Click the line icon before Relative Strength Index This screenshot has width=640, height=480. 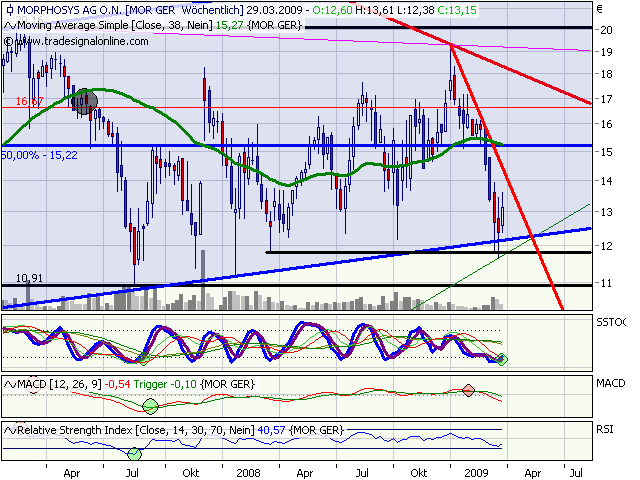tap(9, 430)
